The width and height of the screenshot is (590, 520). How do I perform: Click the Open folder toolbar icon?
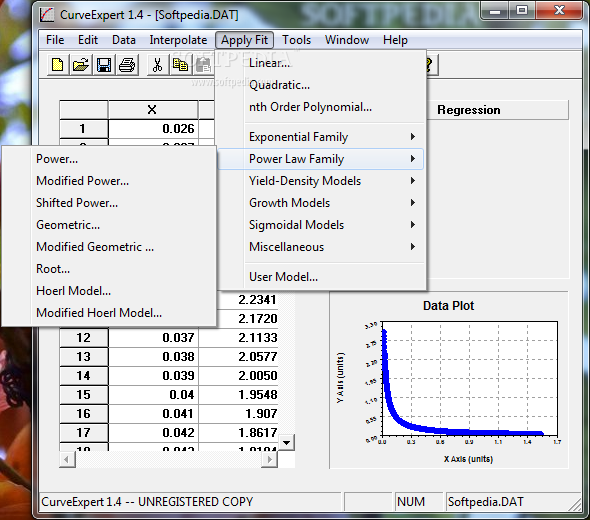pyautogui.click(x=81, y=65)
